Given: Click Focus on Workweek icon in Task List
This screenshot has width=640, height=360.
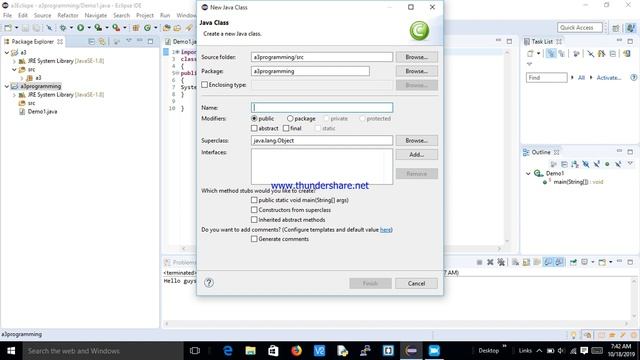Looking at the screenshot, I should (x=576, y=53).
